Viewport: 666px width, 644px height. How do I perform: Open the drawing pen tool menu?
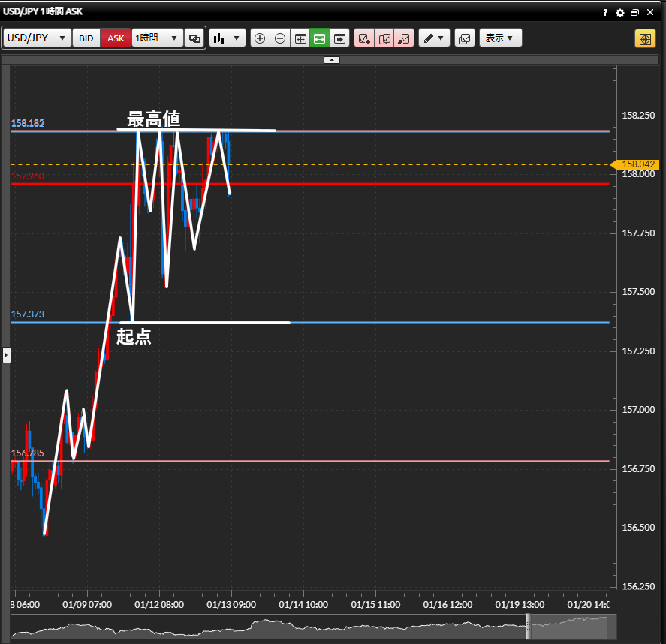(433, 38)
